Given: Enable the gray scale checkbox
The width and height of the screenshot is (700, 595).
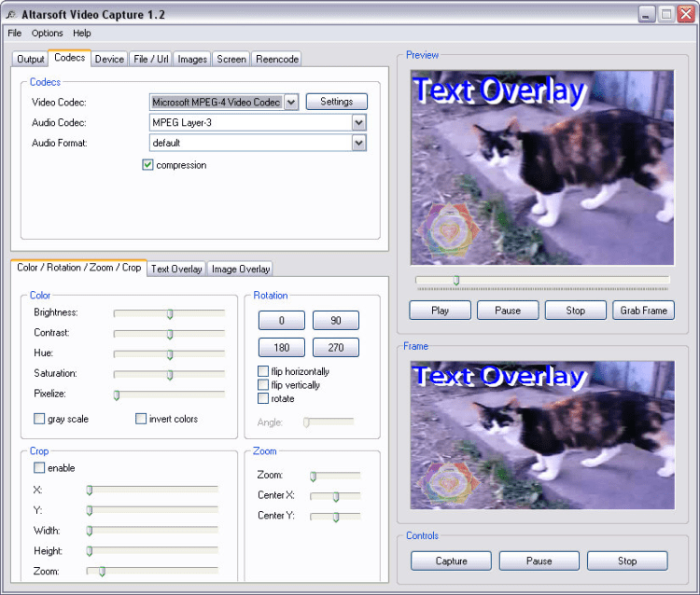Looking at the screenshot, I should (39, 419).
